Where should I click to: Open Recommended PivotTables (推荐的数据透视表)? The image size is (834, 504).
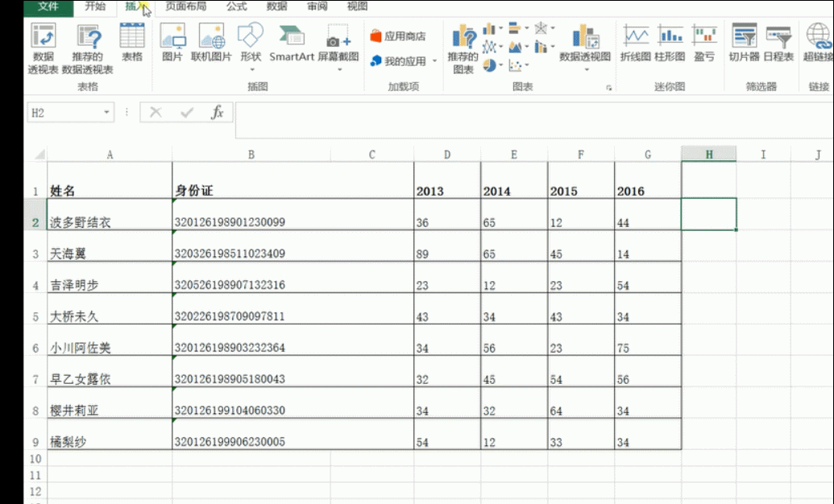tap(88, 48)
